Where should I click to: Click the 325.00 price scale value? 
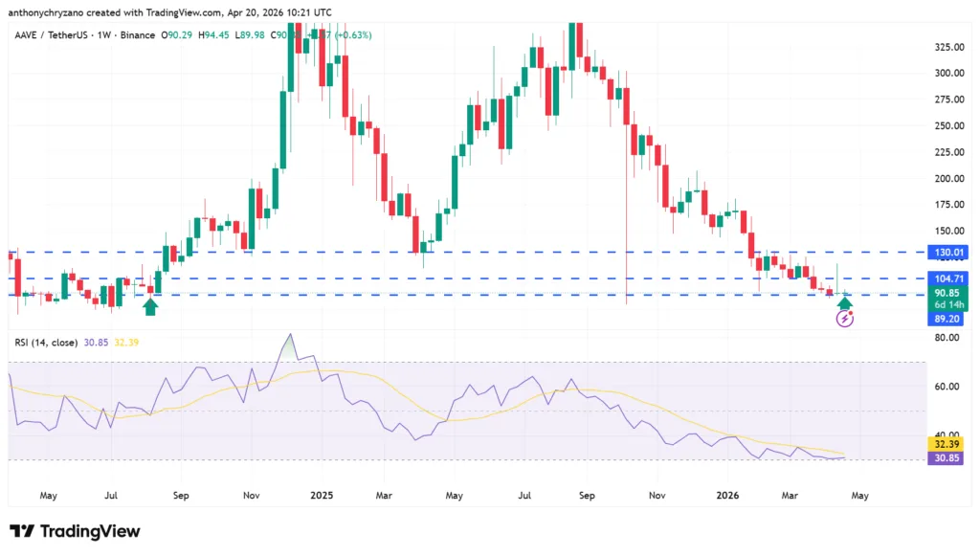click(x=947, y=47)
